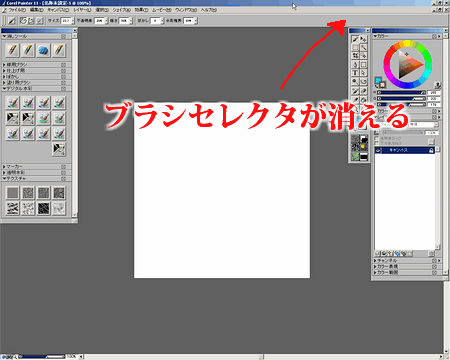Collapse the テクスチャ section
This screenshot has width=450, height=360.
pos(4,179)
